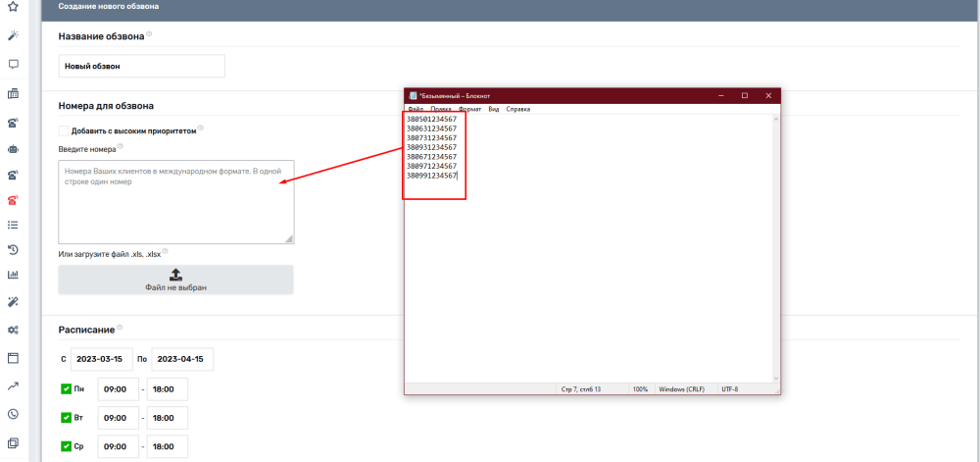This screenshot has height=462, width=980.
Task: Open the Справка menu in Notepad
Action: click(x=518, y=109)
